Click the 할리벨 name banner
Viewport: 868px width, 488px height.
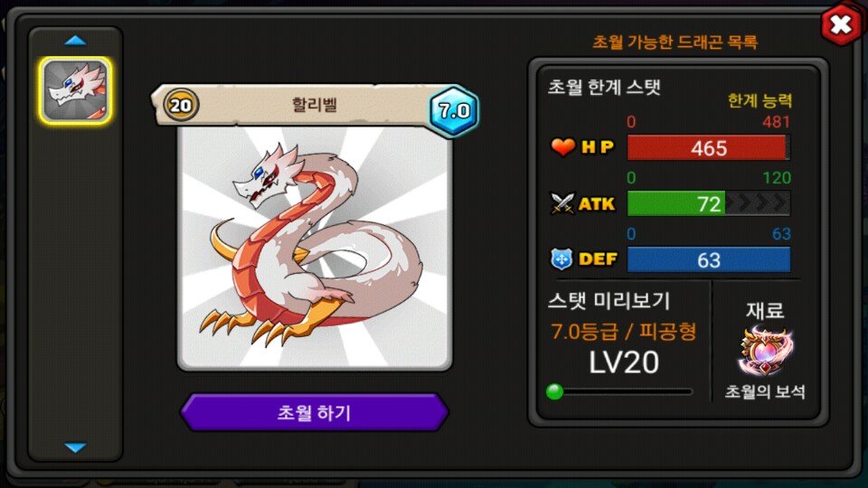(x=314, y=105)
